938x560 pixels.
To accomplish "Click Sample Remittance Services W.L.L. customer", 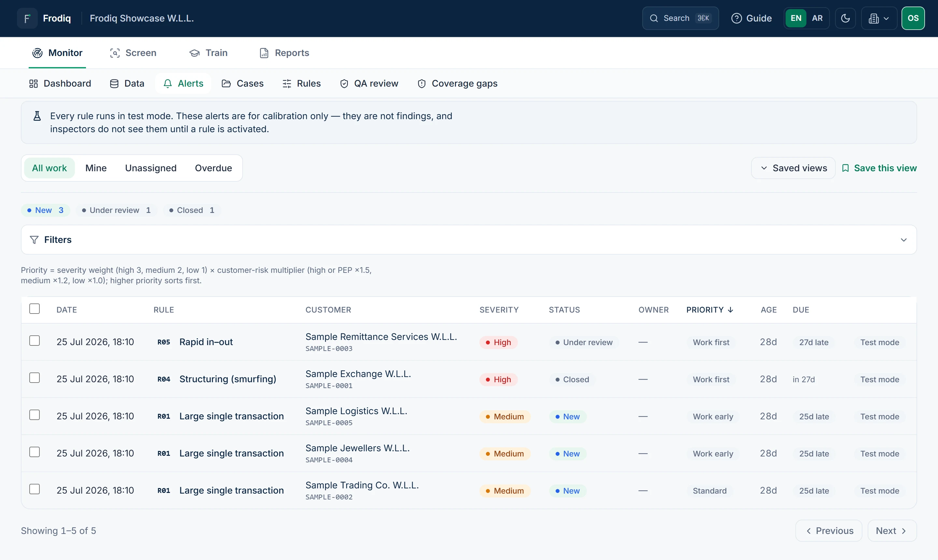I will pyautogui.click(x=381, y=337).
